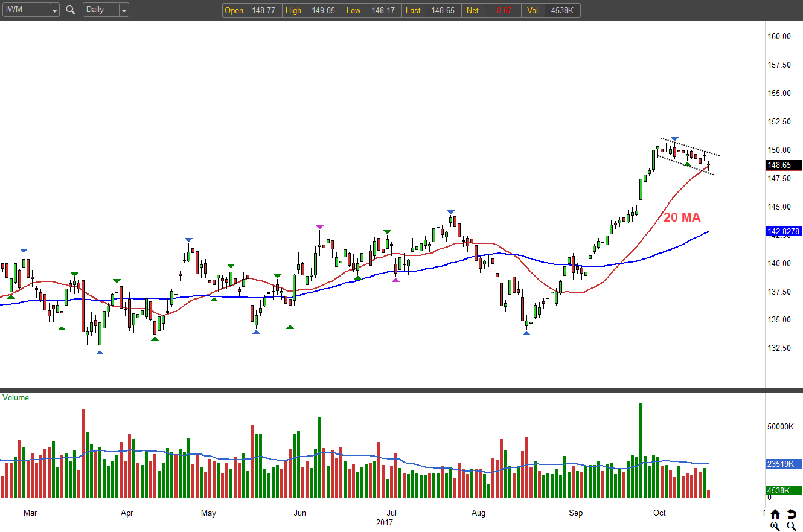Click the May label on time axis
Image resolution: width=803 pixels, height=532 pixels.
pos(208,513)
